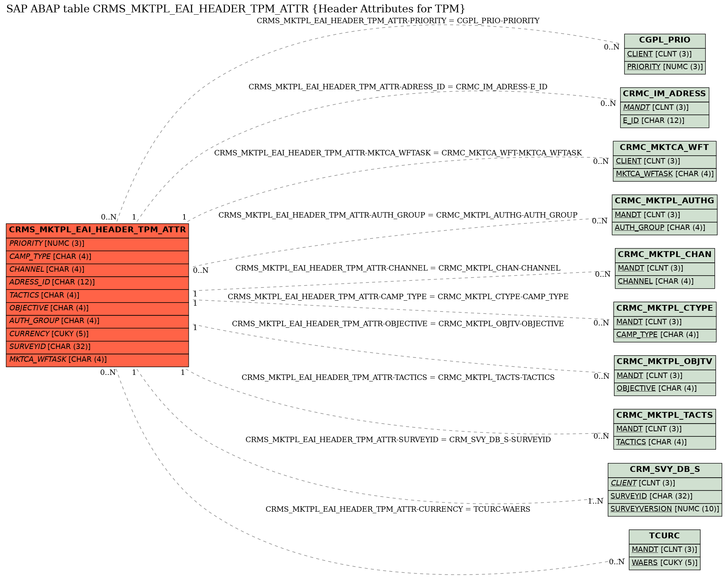Screen dimensions: 728x577
Task: Open the CRMC_MKTPL_CTYPE table header
Action: [x=665, y=309]
